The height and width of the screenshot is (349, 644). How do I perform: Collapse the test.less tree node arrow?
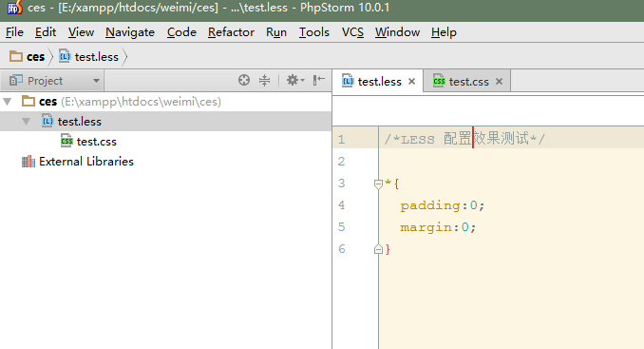pyautogui.click(x=27, y=122)
